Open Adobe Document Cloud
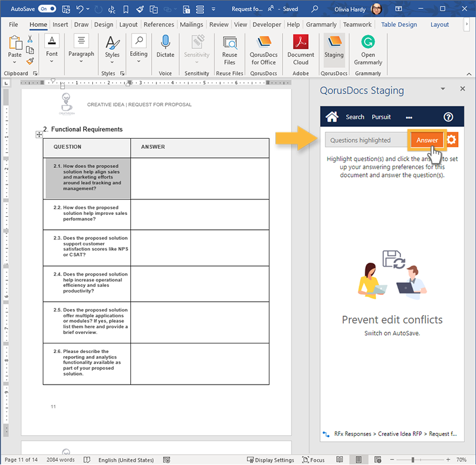This screenshot has height=465, width=476. click(300, 50)
